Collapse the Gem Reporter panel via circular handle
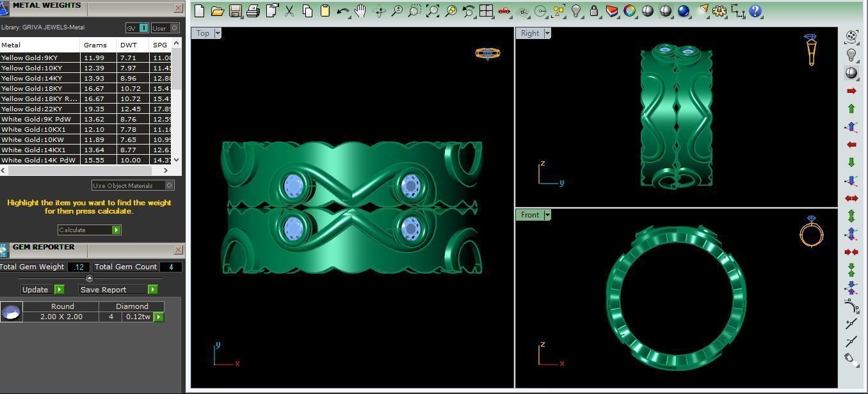The image size is (868, 394). pyautogui.click(x=89, y=278)
